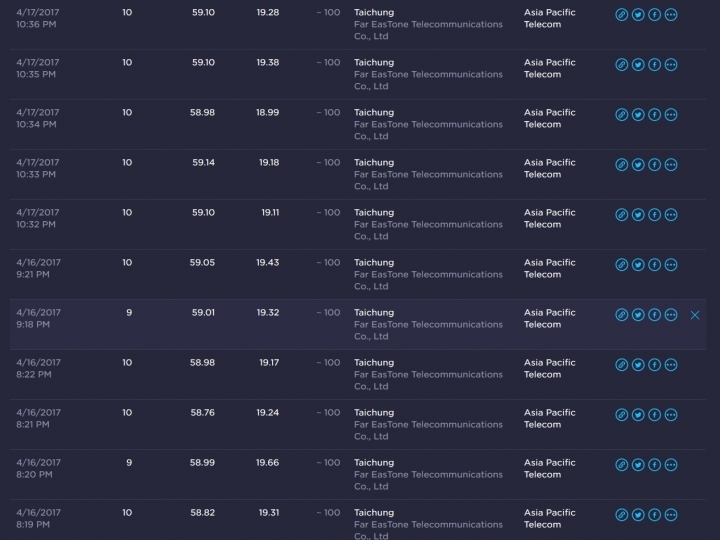Copy link icon for 10:36 PM result
The image size is (720, 540).
621,15
